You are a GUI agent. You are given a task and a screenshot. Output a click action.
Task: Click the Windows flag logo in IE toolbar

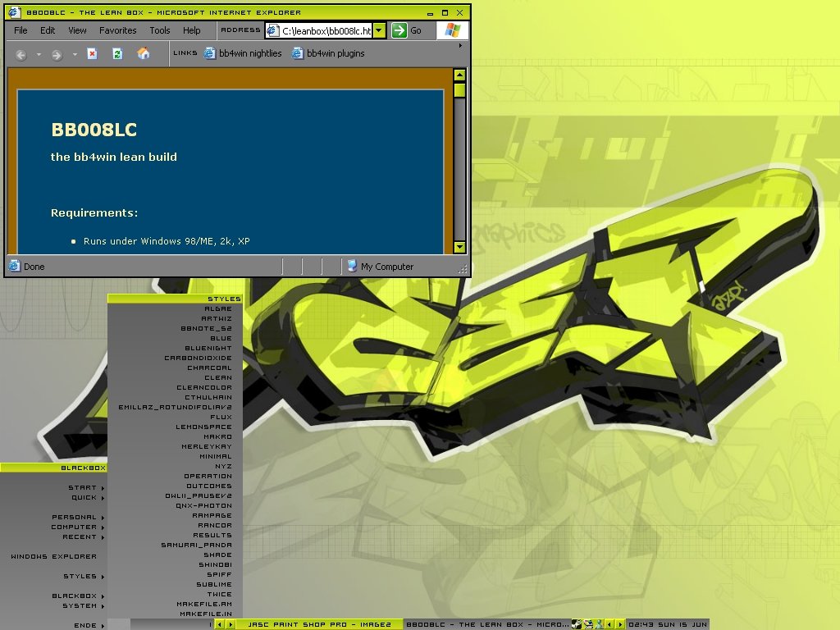click(452, 30)
